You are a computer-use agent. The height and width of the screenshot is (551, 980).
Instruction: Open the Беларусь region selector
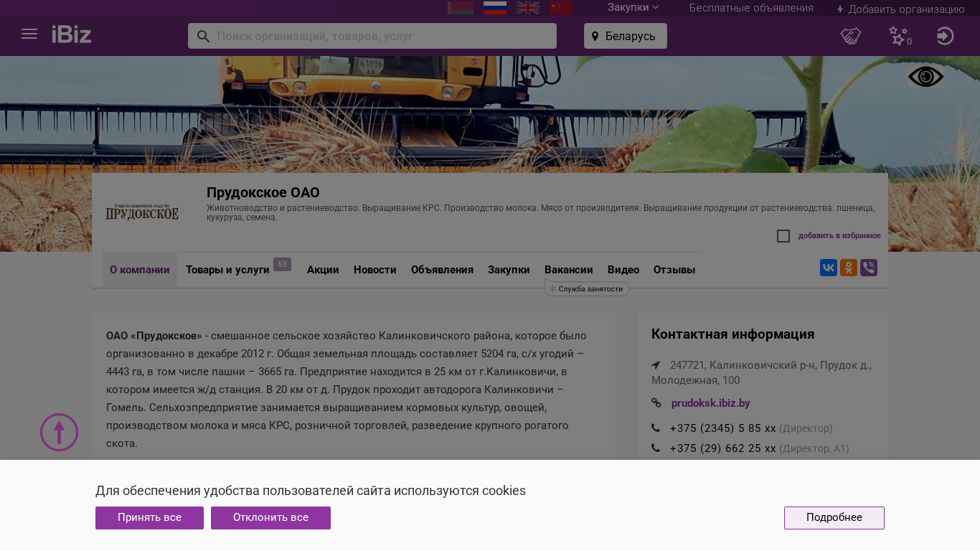click(626, 36)
